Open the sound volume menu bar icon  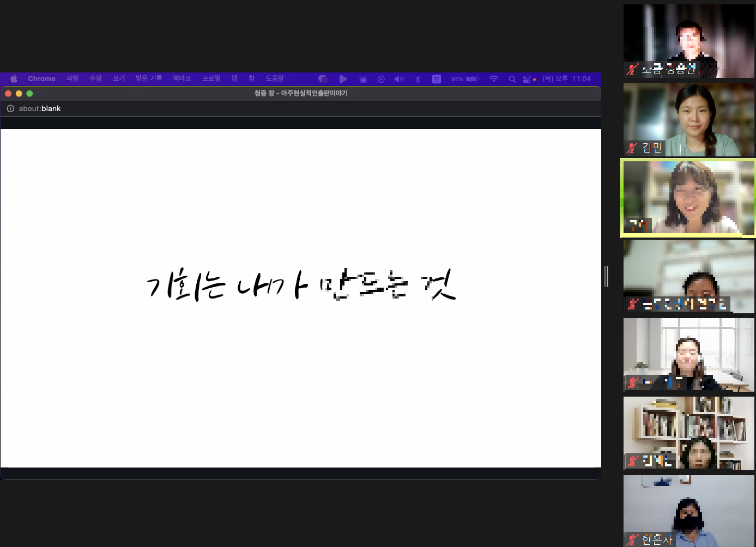click(399, 79)
